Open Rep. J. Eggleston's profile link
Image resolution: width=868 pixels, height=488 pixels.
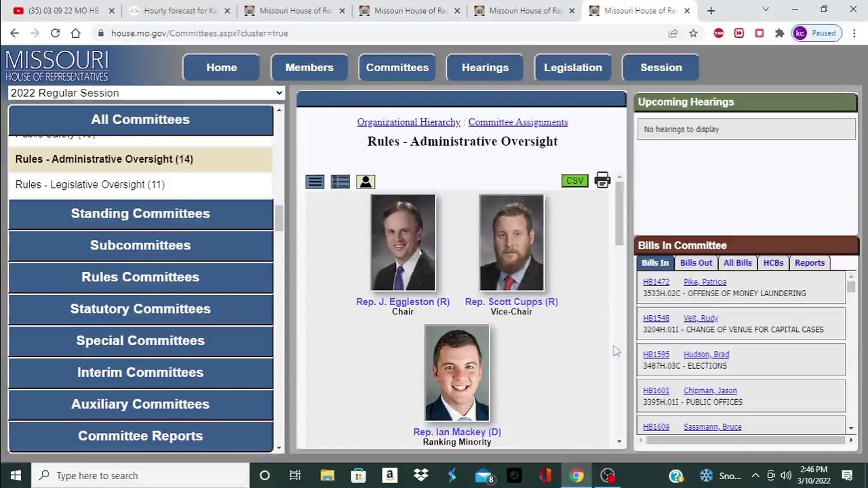403,302
